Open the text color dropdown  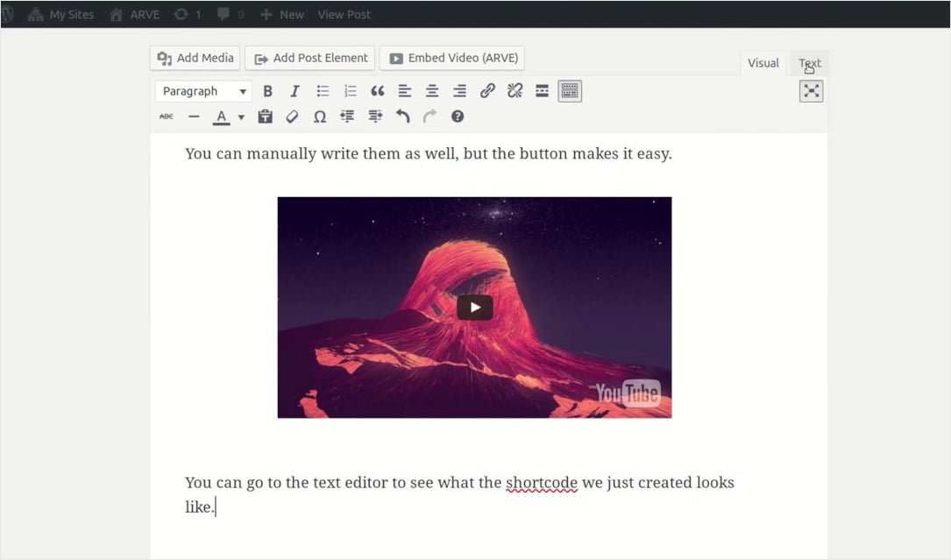240,116
